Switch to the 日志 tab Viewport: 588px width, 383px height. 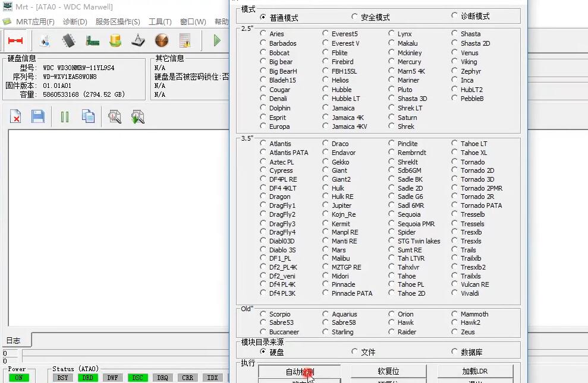click(14, 340)
